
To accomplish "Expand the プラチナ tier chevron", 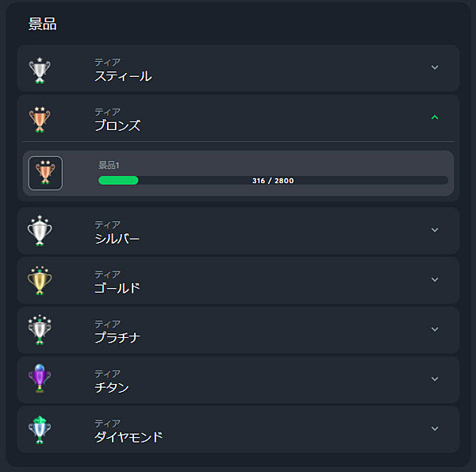I will point(435,329).
